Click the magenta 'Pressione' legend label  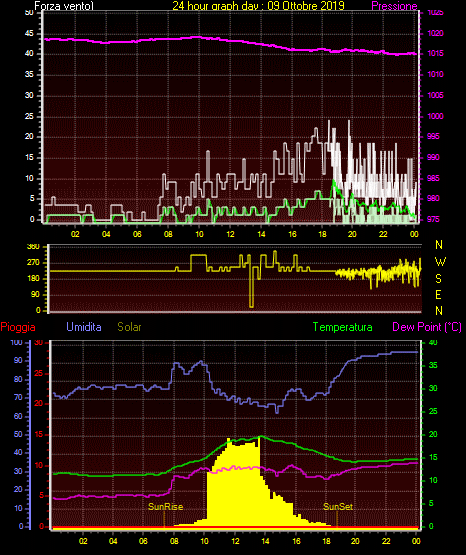pos(394,6)
